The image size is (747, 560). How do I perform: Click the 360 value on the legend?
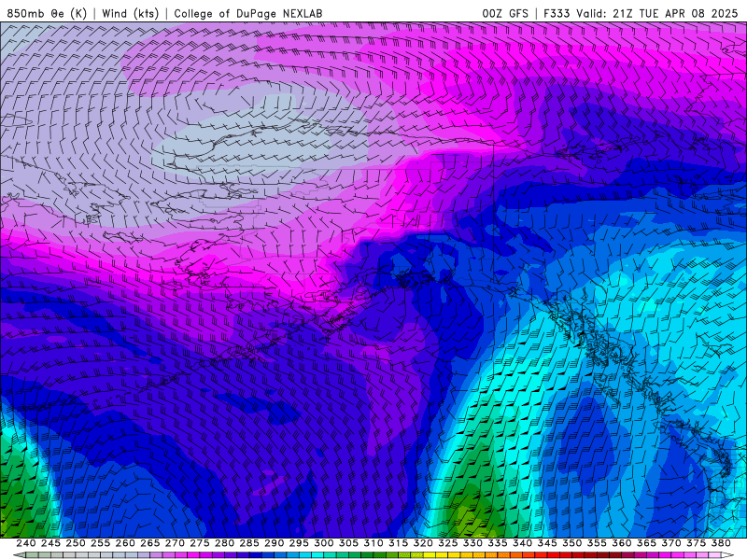pyautogui.click(x=622, y=543)
